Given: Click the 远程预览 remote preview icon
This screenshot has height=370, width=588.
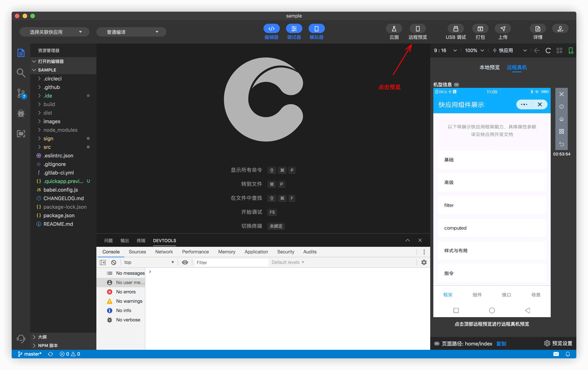Looking at the screenshot, I should click(418, 29).
